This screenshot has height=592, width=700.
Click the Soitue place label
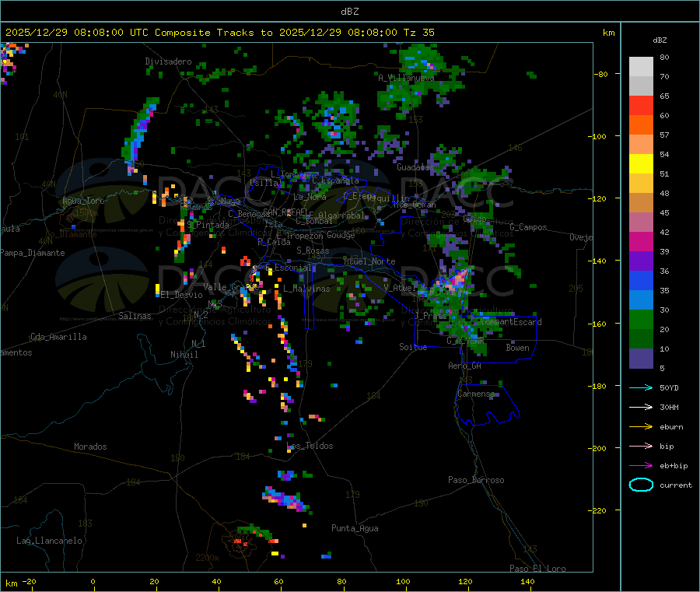[x=413, y=347]
